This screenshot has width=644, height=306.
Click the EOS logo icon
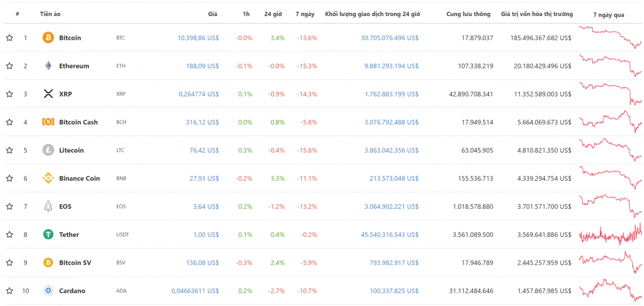tap(48, 206)
